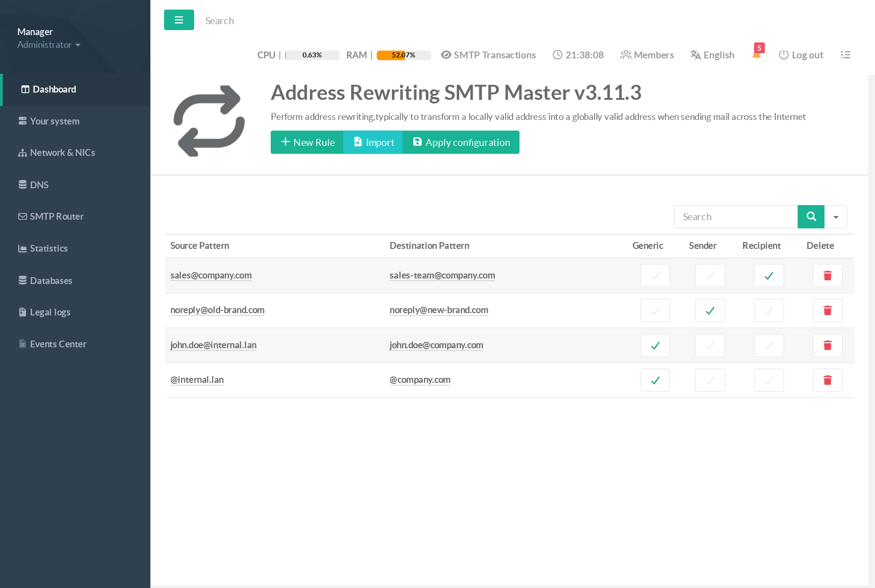The width and height of the screenshot is (875, 588).
Task: Click the magnifier search button in rules table
Action: pos(811,217)
